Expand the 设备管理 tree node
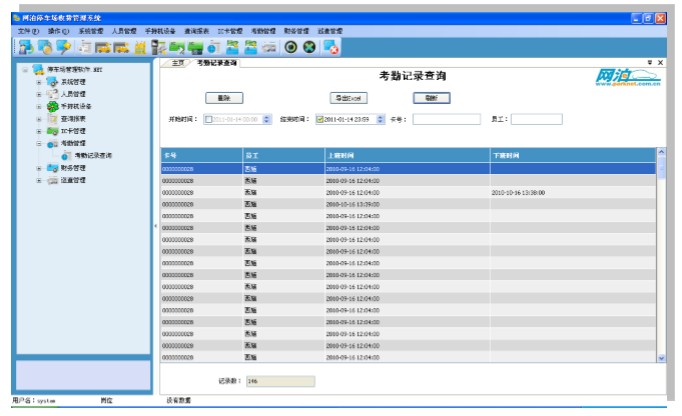 tap(39, 180)
